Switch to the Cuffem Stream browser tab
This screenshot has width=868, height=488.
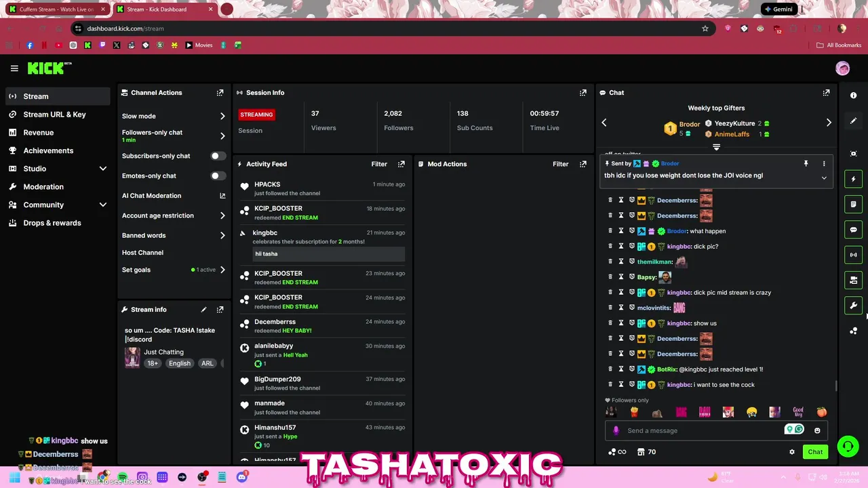56,9
